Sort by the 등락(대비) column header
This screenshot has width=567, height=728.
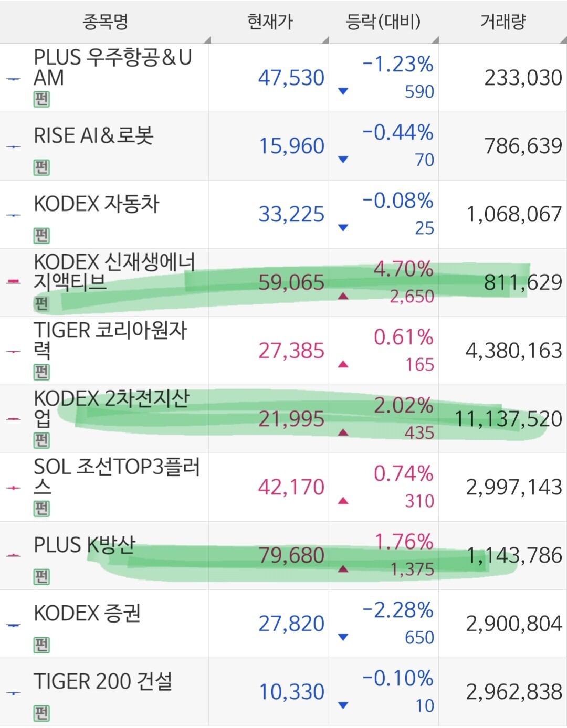coord(384,22)
